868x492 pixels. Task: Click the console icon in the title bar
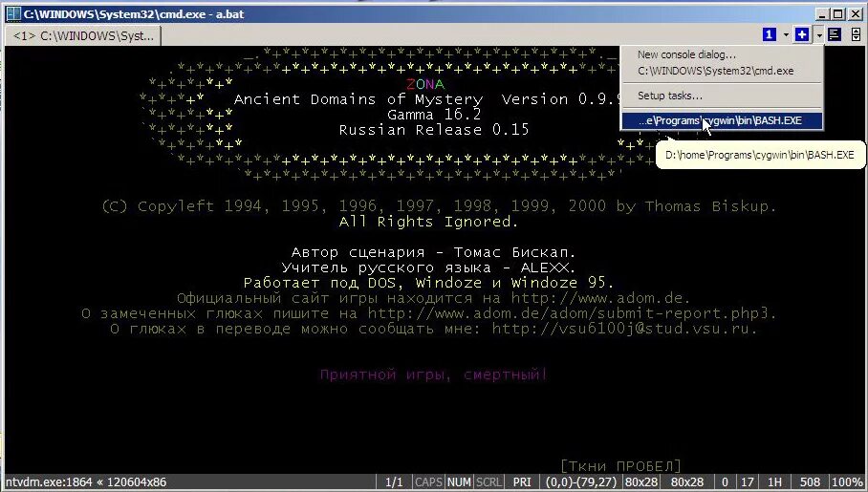click(13, 13)
